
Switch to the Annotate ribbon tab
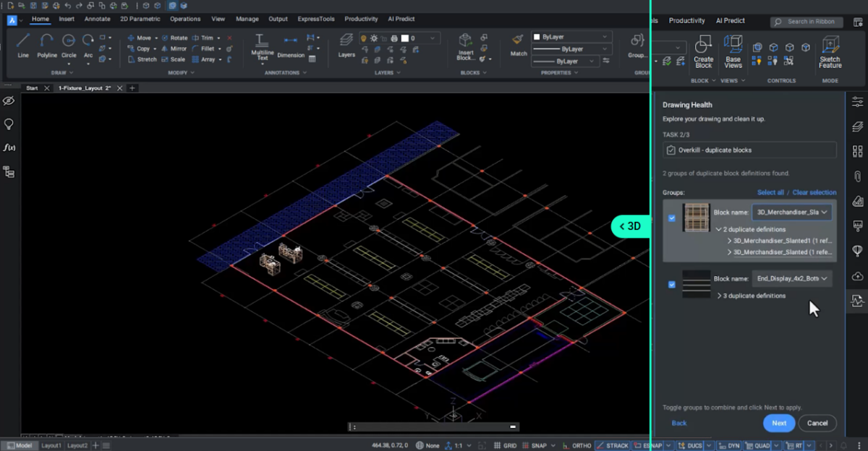pyautogui.click(x=97, y=19)
